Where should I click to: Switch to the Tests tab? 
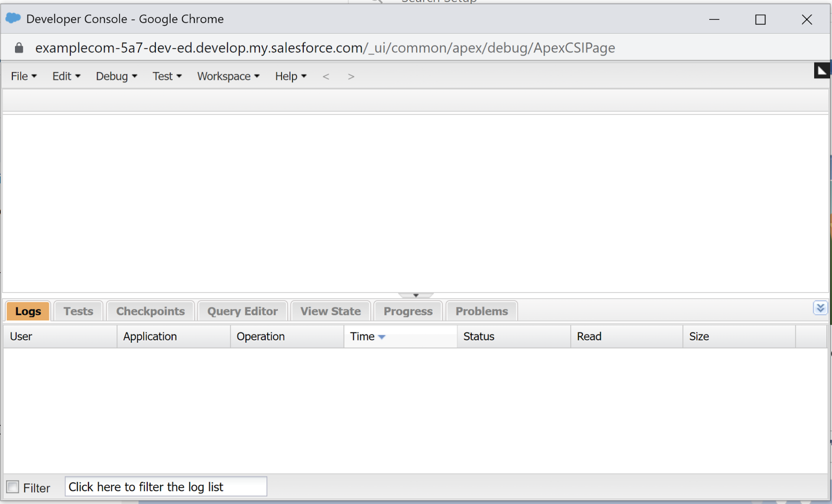79,311
